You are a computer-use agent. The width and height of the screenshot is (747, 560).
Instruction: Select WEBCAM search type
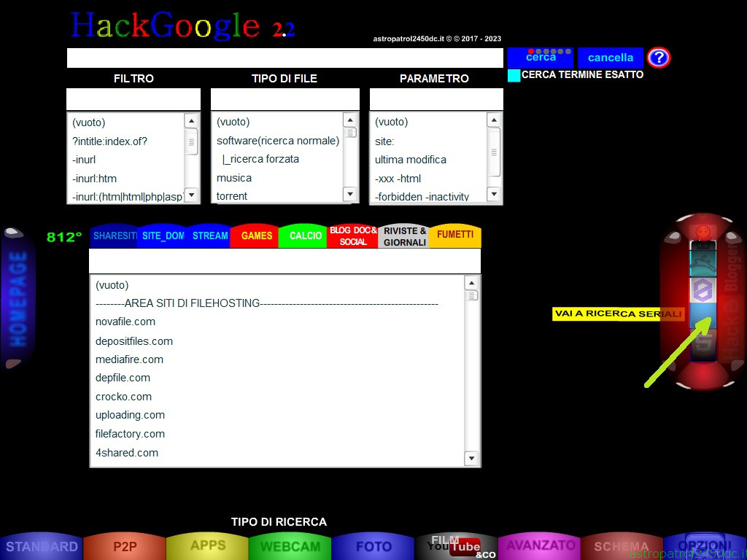[x=290, y=546]
